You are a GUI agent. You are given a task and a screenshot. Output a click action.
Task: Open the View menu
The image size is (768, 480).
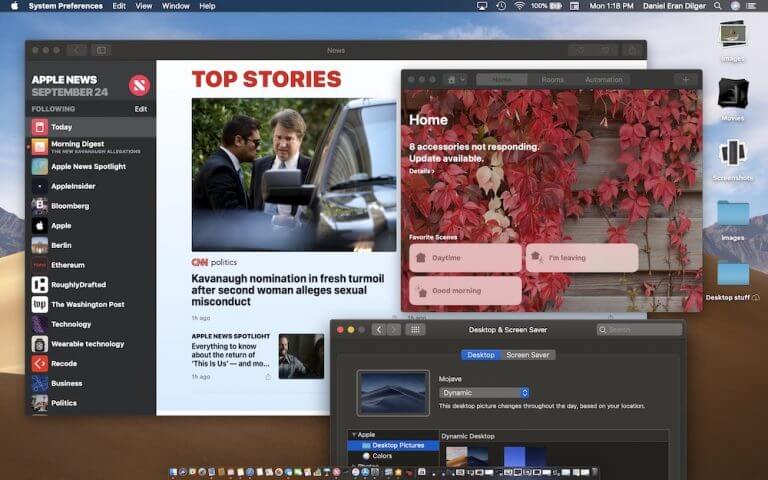(x=144, y=6)
